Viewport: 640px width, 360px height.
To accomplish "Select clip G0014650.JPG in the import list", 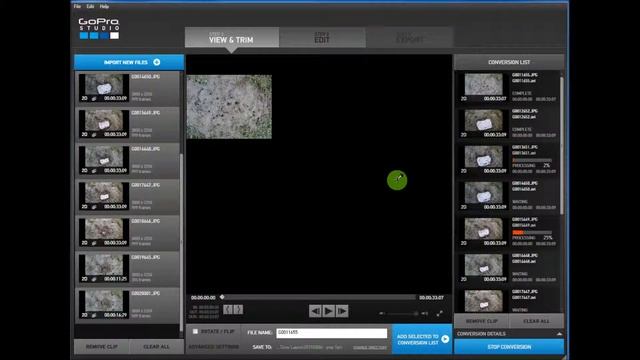I will click(x=127, y=88).
